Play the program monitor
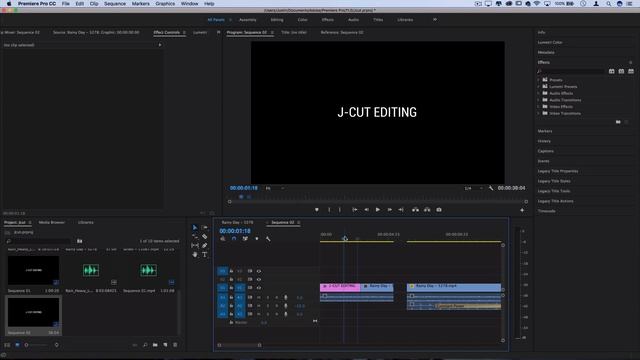Screen dimensions: 640x360 (378, 210)
